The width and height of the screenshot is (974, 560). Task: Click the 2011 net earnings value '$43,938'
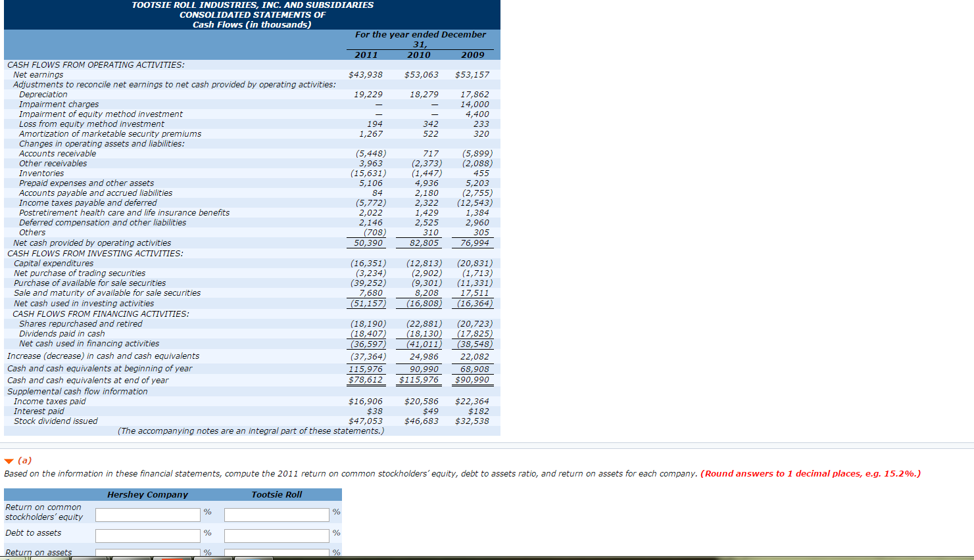[365, 74]
